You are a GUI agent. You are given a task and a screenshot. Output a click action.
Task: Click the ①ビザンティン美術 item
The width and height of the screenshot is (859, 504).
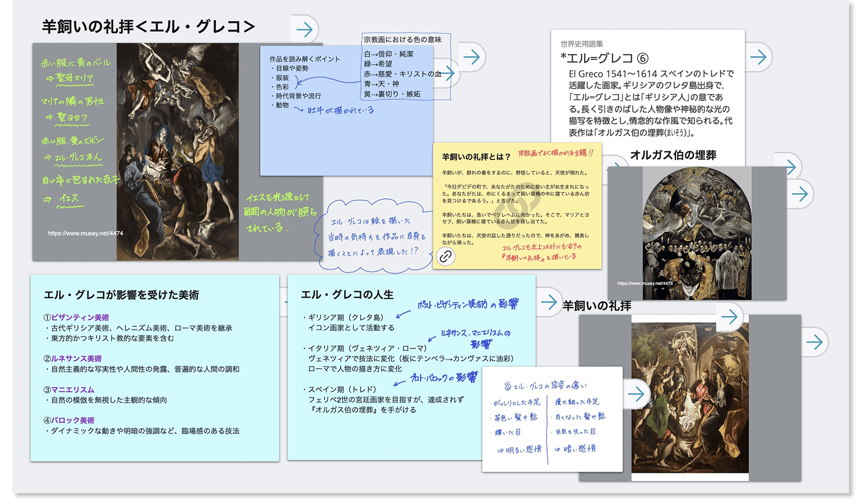76,317
